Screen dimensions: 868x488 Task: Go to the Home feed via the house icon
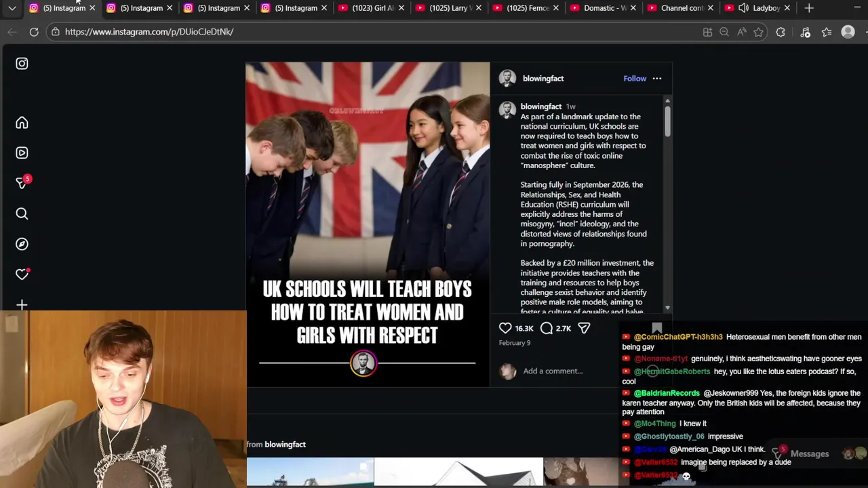[x=22, y=123]
